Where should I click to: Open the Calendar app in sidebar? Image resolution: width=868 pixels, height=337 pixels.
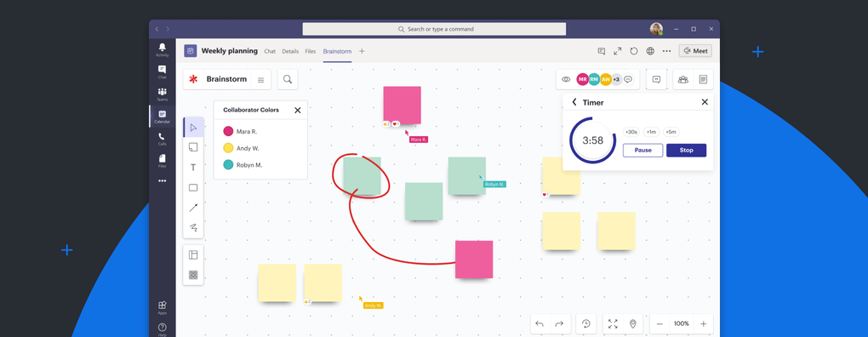click(162, 117)
